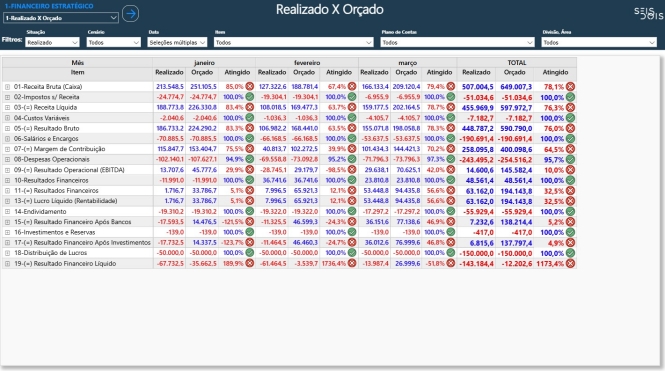Expand the 14-Endividamento row

(x=7, y=211)
